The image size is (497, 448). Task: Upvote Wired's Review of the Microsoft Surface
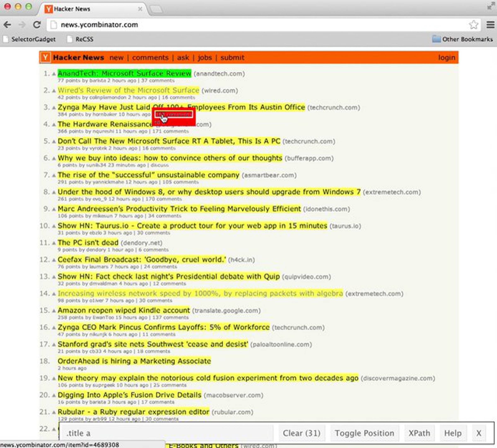54,91
